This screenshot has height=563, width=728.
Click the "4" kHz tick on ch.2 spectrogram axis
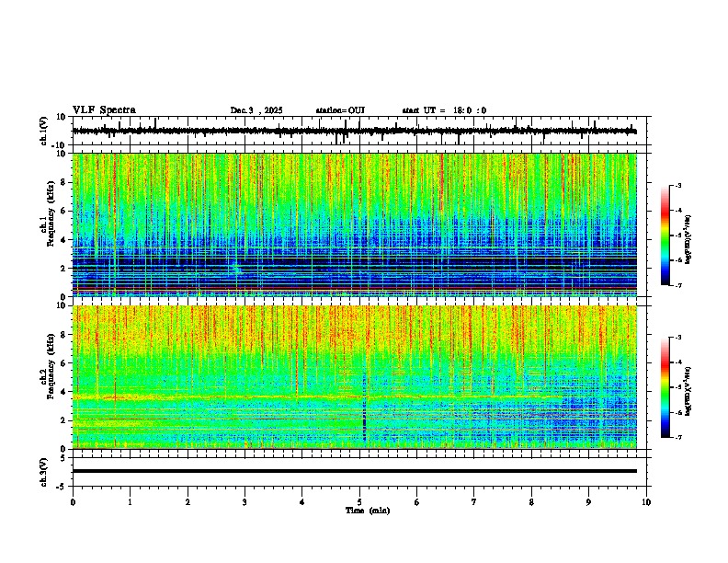63,392
